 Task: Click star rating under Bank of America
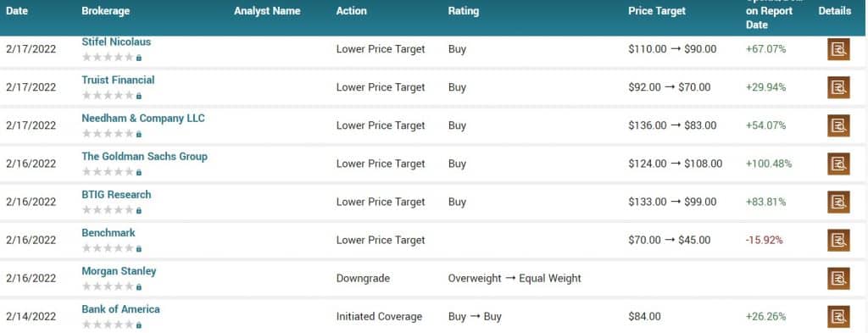click(108, 325)
